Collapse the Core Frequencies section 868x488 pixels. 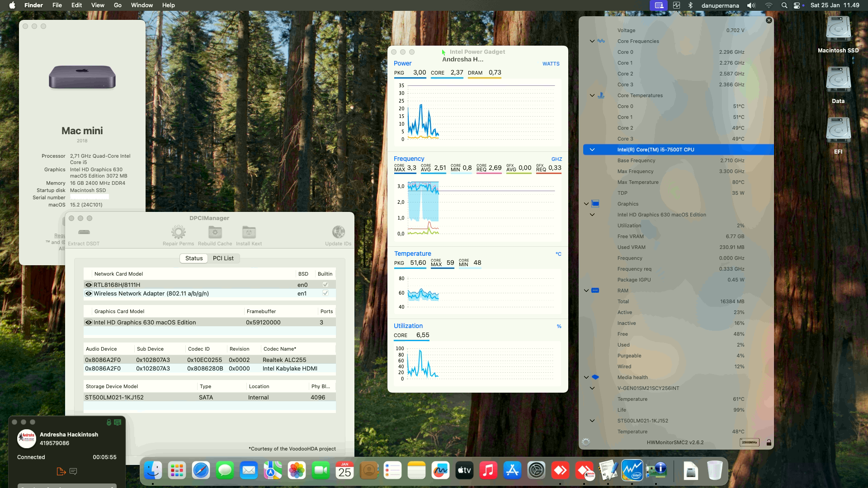click(592, 41)
